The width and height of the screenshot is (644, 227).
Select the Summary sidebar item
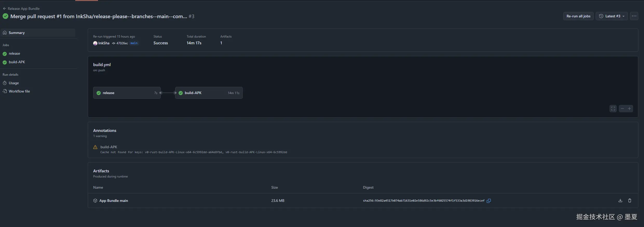tap(38, 33)
